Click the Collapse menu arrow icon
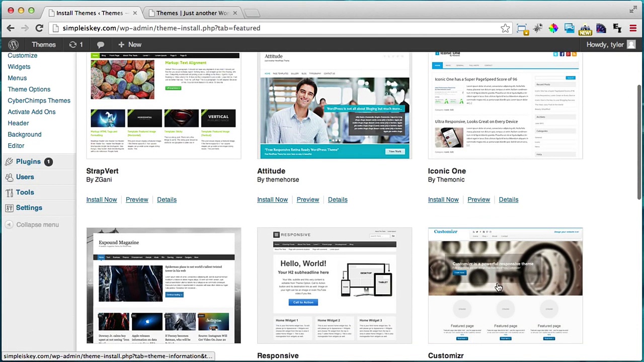Viewport: 644px width, 362px height. click(x=9, y=225)
